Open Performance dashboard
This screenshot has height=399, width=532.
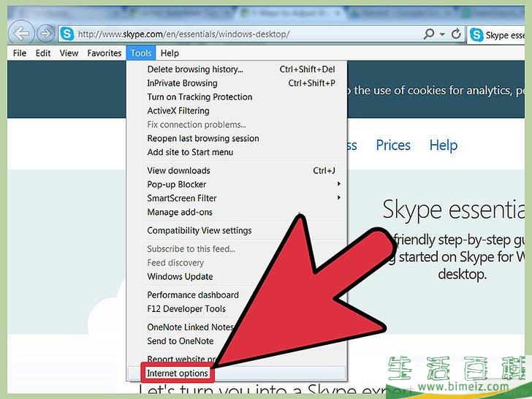pyautogui.click(x=193, y=294)
